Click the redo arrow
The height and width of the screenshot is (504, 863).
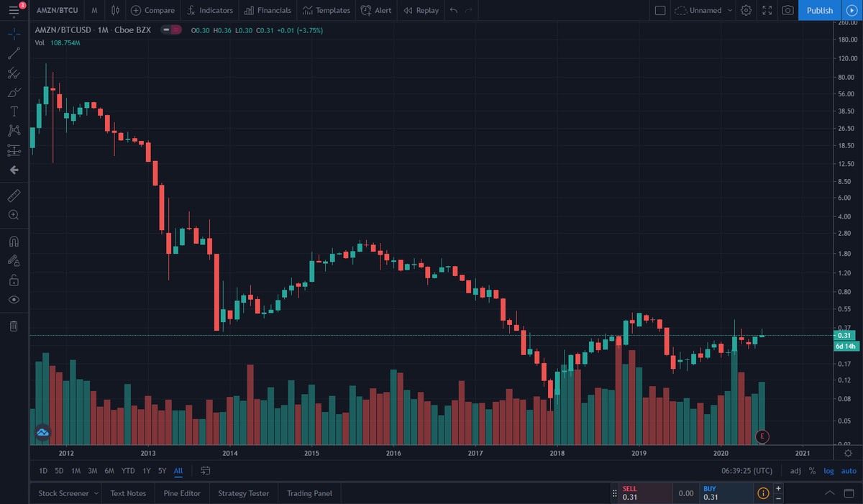[469, 10]
